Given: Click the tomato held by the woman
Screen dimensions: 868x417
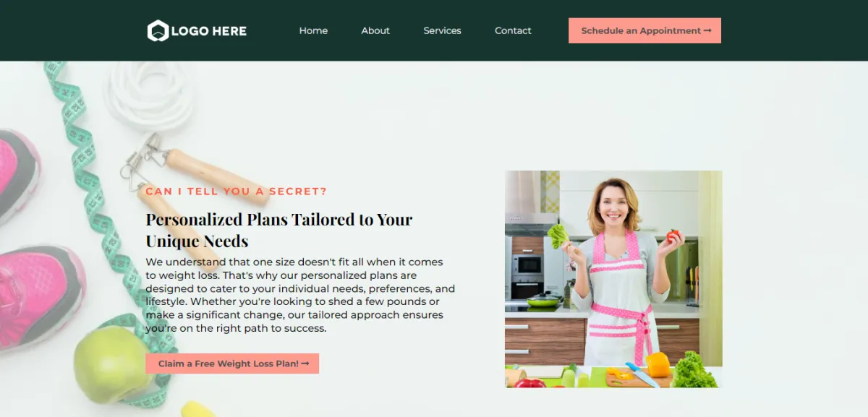Looking at the screenshot, I should coord(673,236).
